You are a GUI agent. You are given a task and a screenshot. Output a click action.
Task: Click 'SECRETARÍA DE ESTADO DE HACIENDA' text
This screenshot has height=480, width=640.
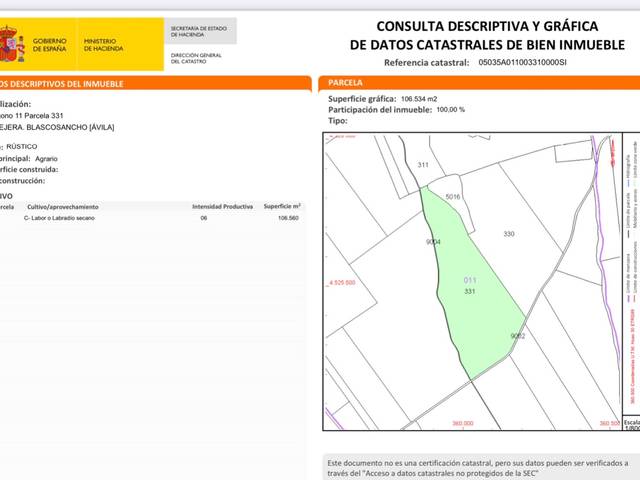pos(199,31)
